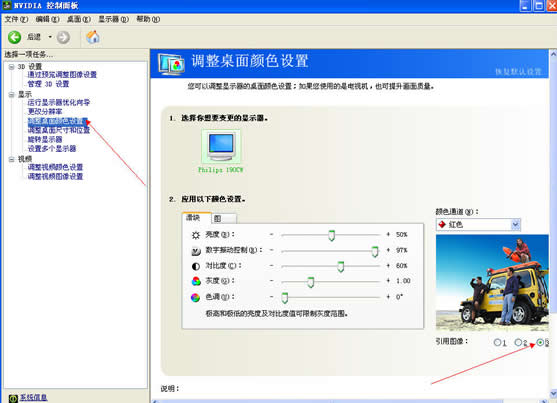Select reference image radio option 1
Viewport: 557px width, 403px height.
pyautogui.click(x=497, y=342)
